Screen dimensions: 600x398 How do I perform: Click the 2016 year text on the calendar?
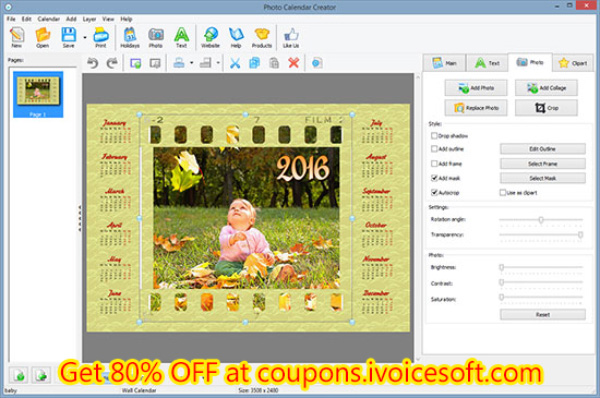[302, 168]
